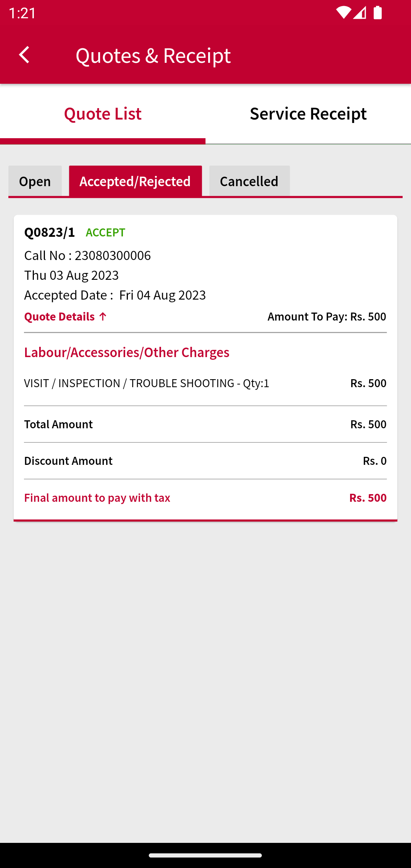Tap quote number Q0823/1
Viewport: 411px width, 868px height.
[x=50, y=232]
